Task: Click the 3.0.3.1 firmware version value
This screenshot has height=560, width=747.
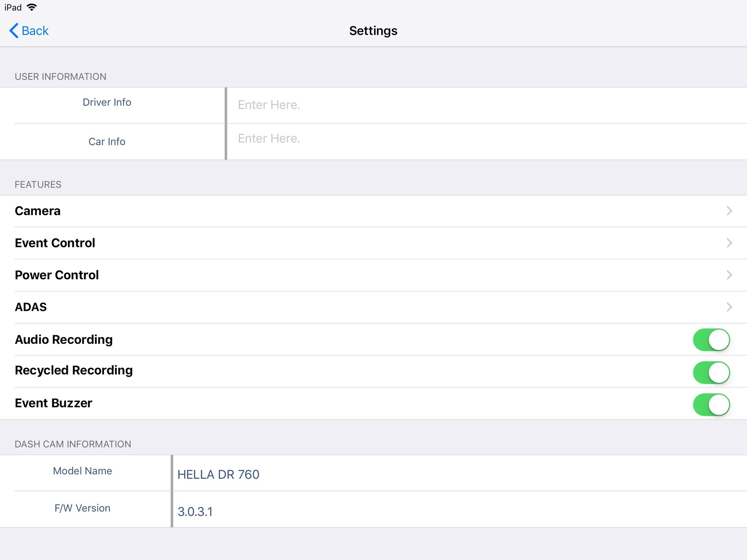Action: [x=195, y=512]
